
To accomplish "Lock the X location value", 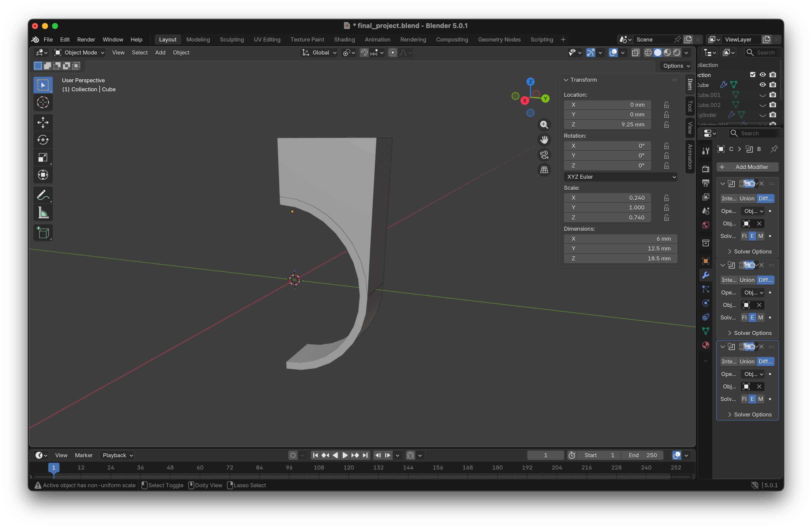I will 666,105.
